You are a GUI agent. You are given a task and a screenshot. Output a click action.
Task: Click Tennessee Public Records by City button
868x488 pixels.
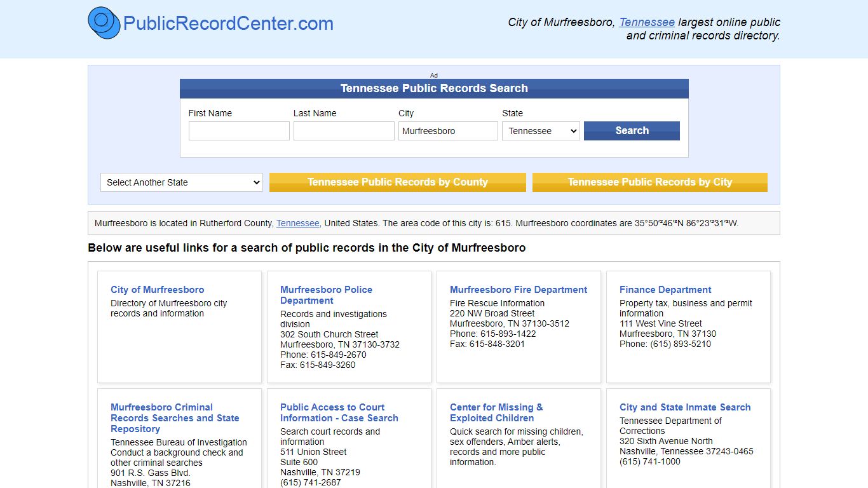pos(650,182)
